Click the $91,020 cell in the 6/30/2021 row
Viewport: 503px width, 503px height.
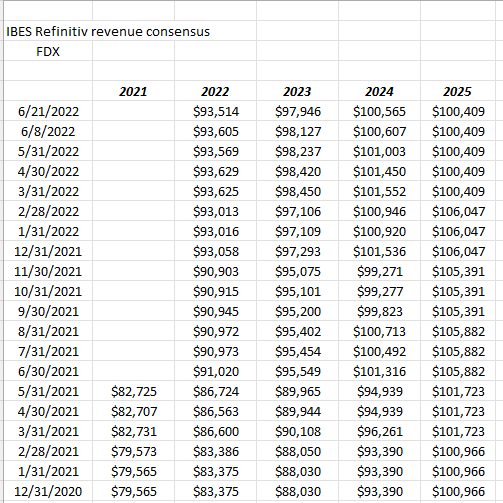coord(216,371)
